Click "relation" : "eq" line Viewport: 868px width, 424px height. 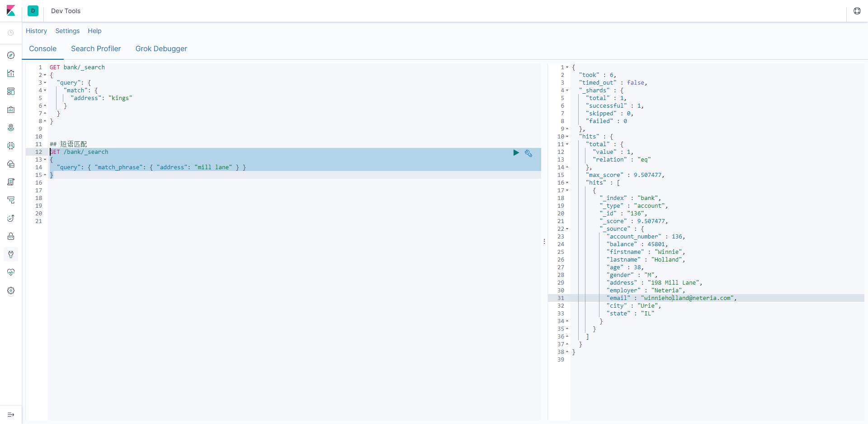622,160
